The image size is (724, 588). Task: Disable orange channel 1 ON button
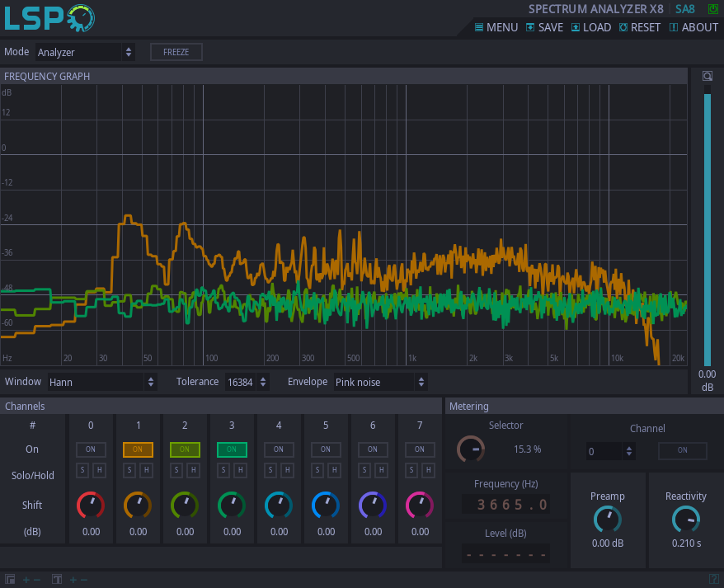[x=138, y=449]
